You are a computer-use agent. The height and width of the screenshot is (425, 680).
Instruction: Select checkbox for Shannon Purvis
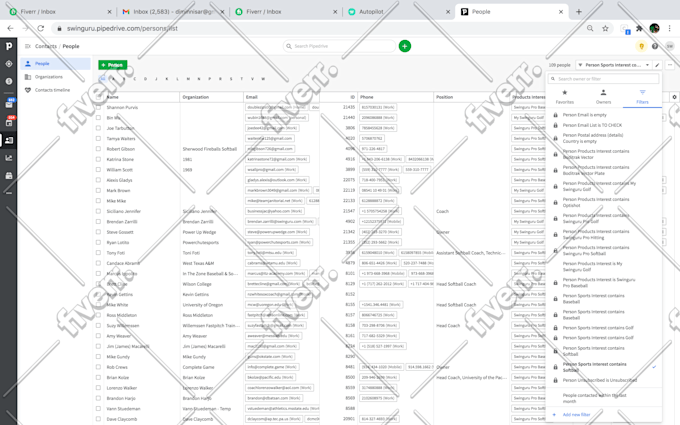98,107
